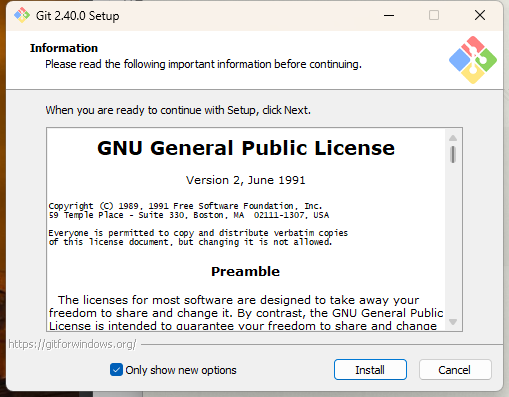Cancel the Git setup
The width and height of the screenshot is (509, 397).
click(455, 370)
